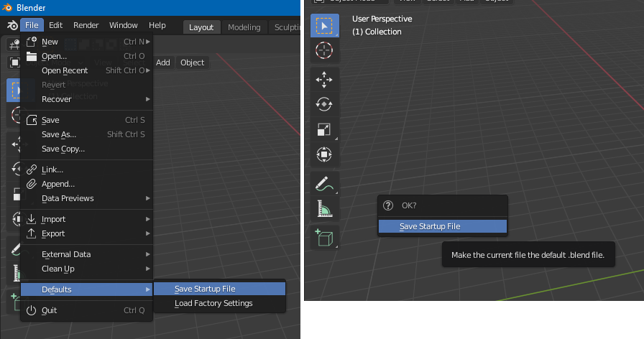Click the (1) Collection label in right viewport
The width and height of the screenshot is (644, 339).
click(x=377, y=32)
